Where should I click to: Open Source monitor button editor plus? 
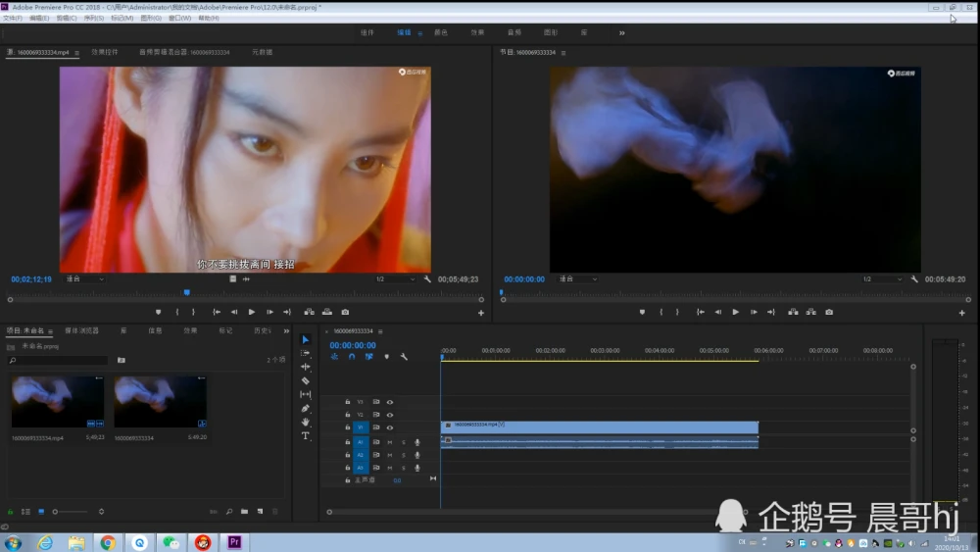pos(481,313)
